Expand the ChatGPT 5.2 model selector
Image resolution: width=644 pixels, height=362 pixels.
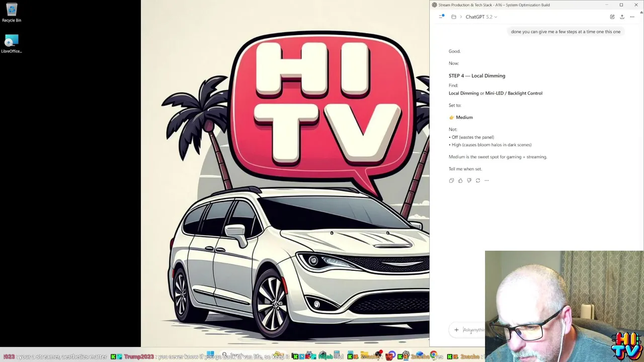tap(481, 17)
